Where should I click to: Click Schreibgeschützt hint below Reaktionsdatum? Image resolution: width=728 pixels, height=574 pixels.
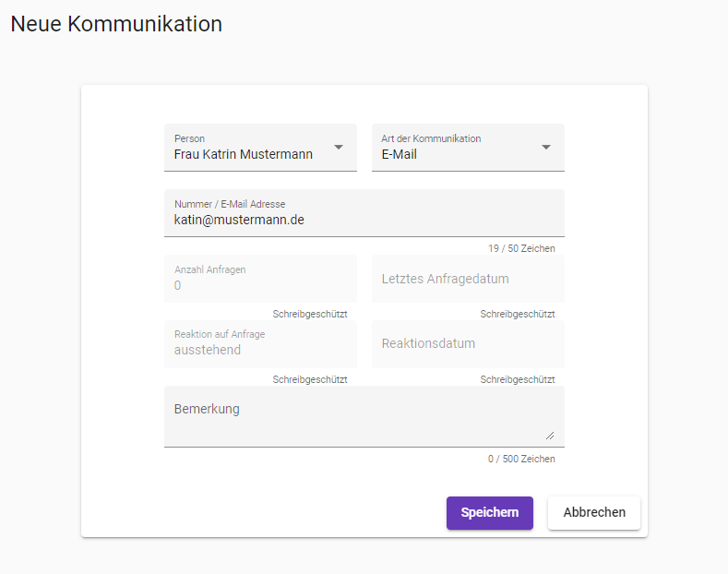pyautogui.click(x=518, y=379)
